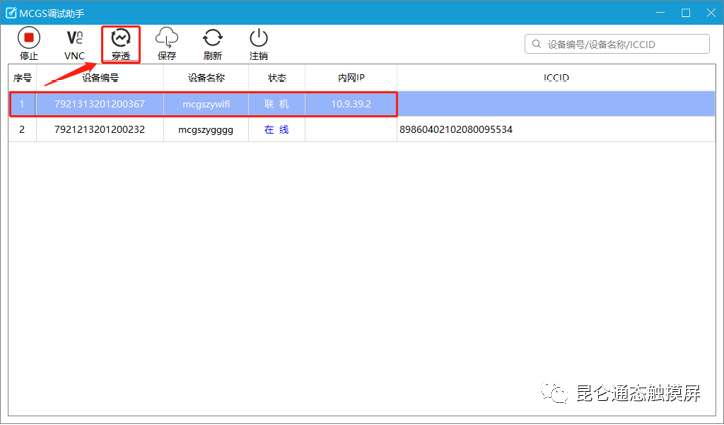This screenshot has width=724, height=425.
Task: Sort by 状态 column header
Action: click(x=277, y=78)
